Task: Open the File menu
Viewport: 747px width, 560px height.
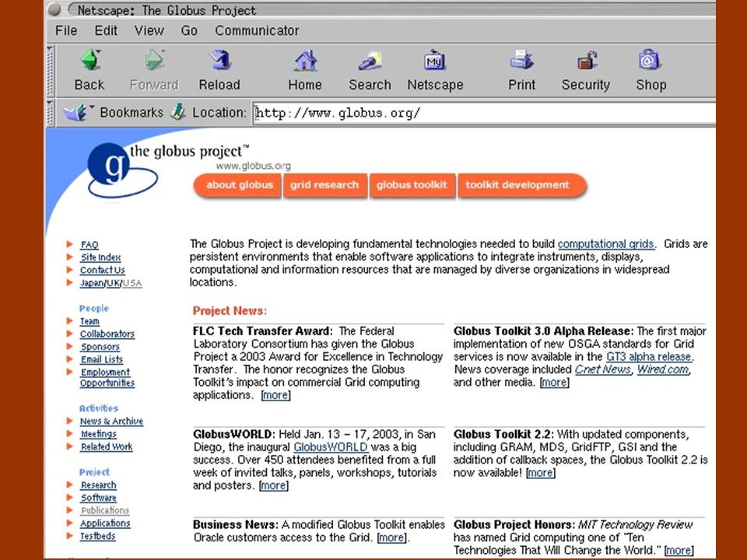Action: click(66, 30)
